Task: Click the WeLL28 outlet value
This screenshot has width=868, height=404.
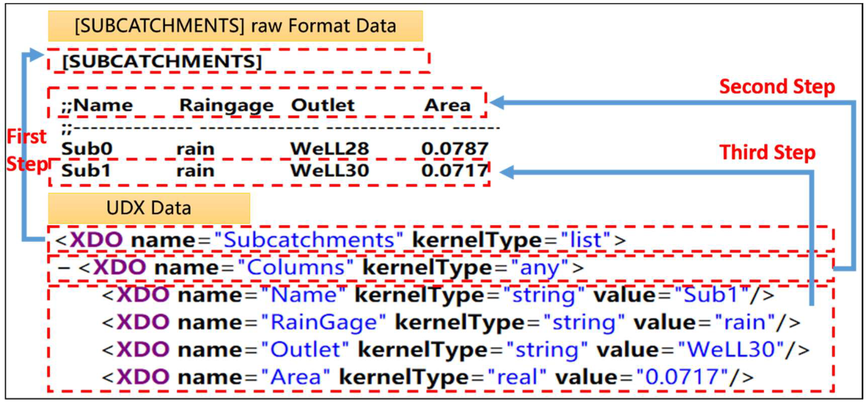Action: tap(329, 149)
